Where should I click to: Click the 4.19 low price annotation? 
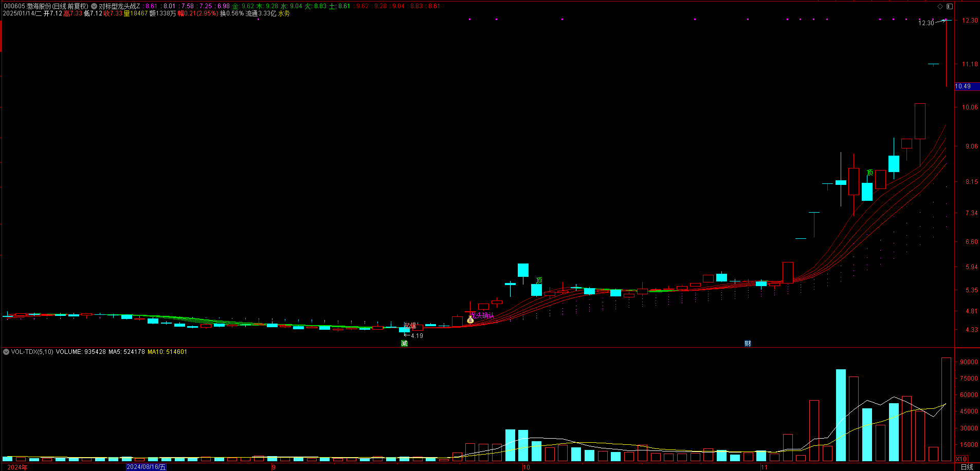(x=417, y=336)
